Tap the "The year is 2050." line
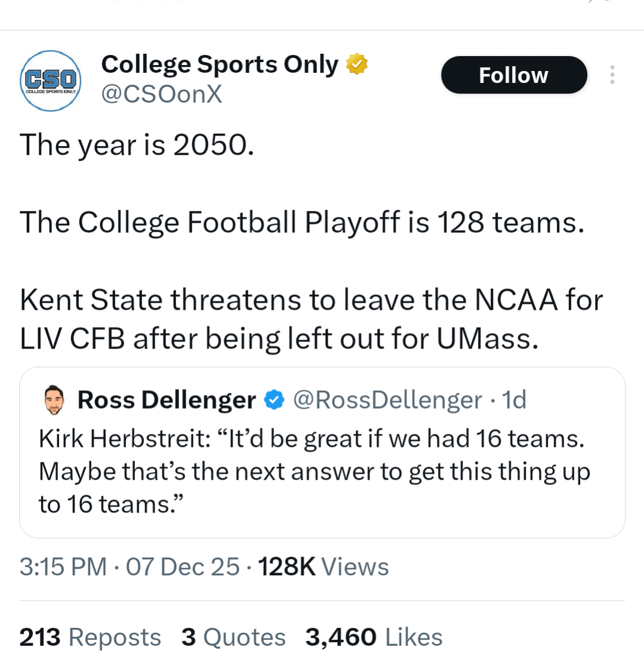 137,144
